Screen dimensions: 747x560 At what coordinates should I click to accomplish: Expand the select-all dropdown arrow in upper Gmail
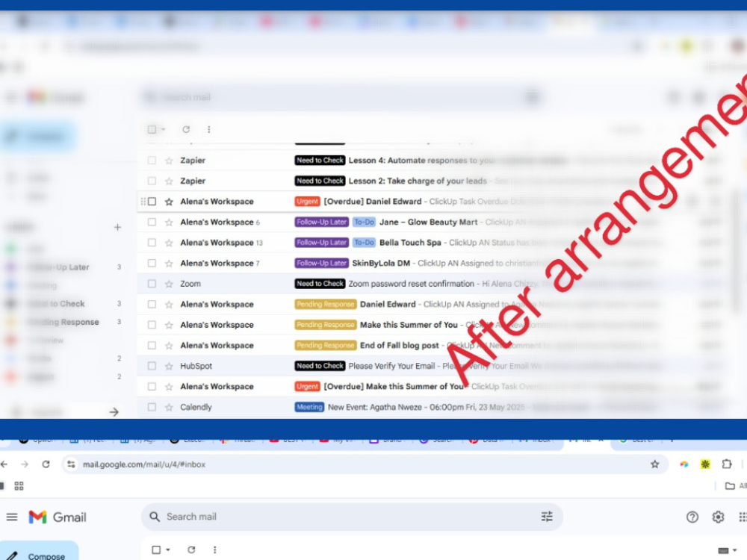tap(164, 129)
